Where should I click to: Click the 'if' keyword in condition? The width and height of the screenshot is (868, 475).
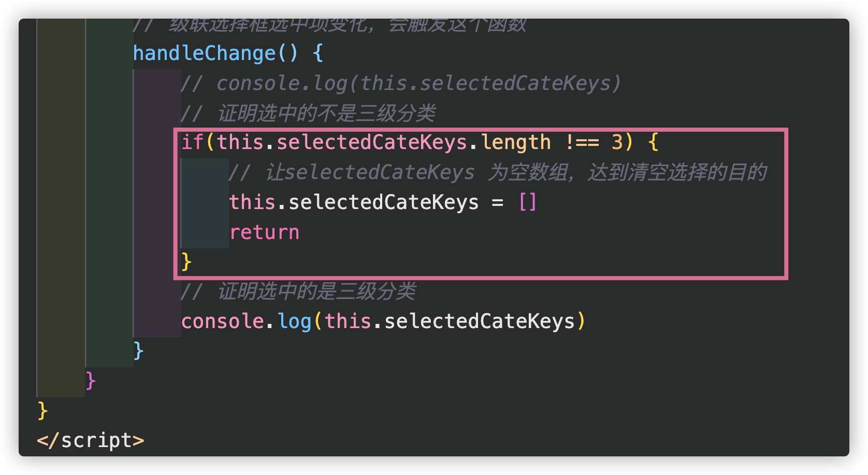pos(192,142)
